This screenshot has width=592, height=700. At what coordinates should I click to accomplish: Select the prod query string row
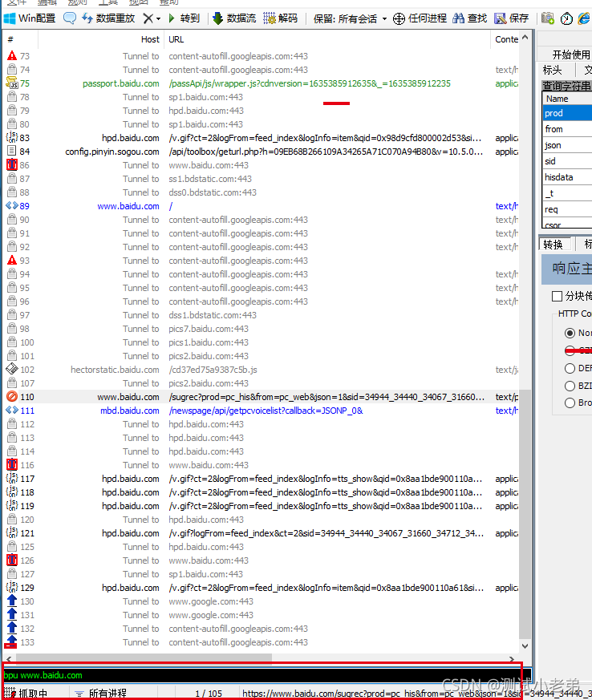[x=567, y=113]
